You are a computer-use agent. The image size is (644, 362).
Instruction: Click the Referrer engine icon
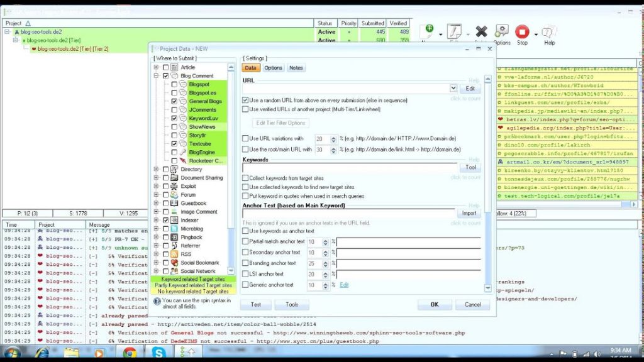(174, 246)
